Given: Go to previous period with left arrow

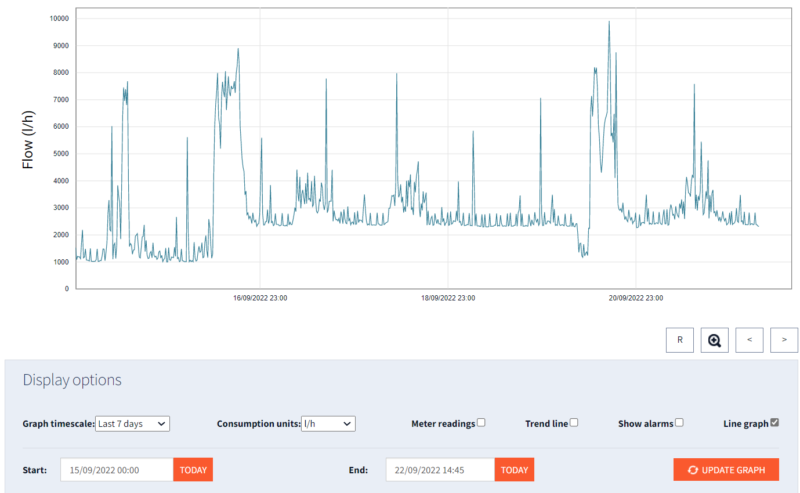Looking at the screenshot, I should 749,340.
